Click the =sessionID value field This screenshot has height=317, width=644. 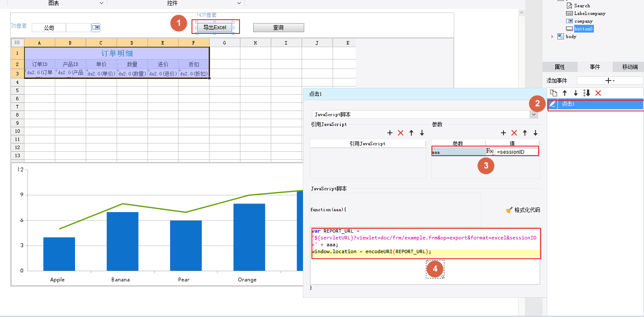pyautogui.click(x=517, y=152)
